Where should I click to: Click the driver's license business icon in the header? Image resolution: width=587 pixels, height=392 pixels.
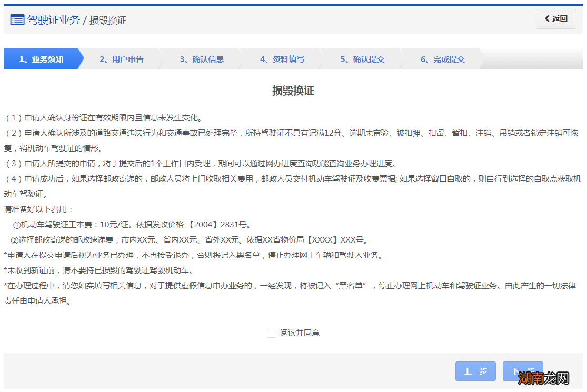[17, 19]
